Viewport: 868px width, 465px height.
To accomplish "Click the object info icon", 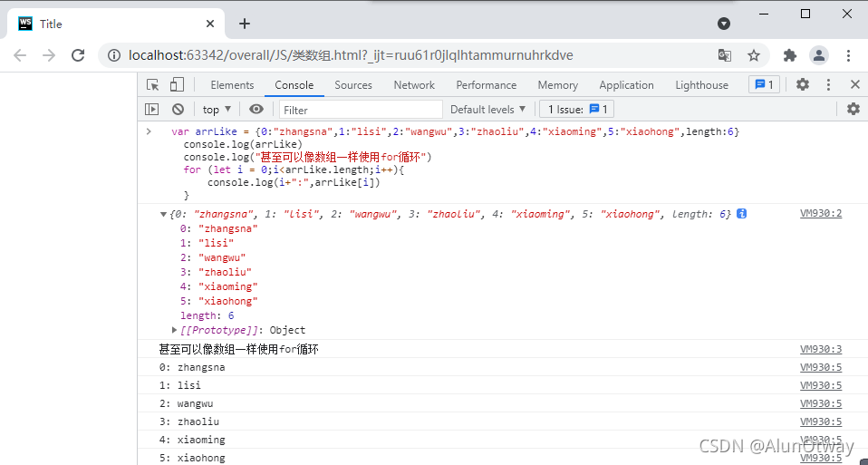I will 741,214.
